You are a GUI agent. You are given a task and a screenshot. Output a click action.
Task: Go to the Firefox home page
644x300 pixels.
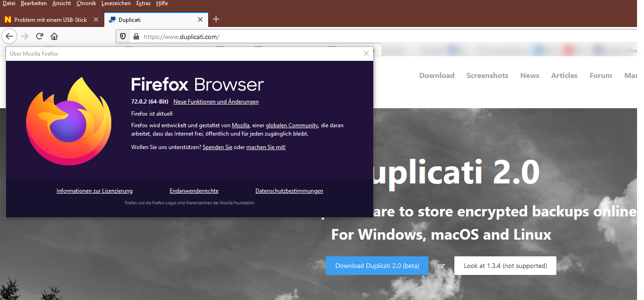[54, 36]
